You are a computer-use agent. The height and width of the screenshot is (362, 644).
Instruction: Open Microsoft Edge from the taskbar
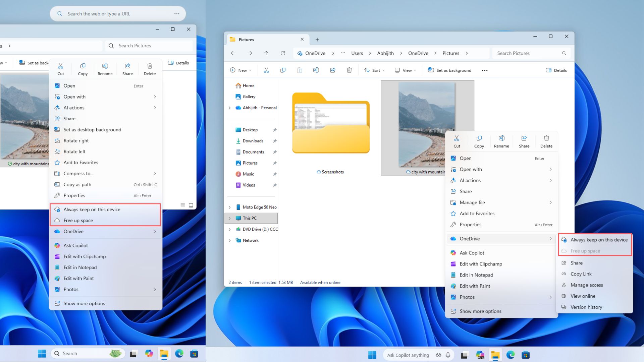(x=511, y=355)
